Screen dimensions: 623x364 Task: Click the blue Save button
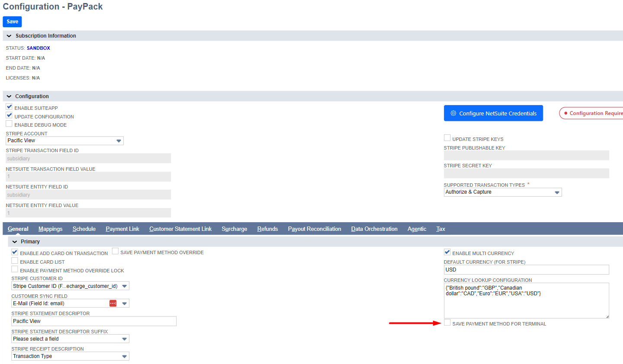(x=12, y=22)
